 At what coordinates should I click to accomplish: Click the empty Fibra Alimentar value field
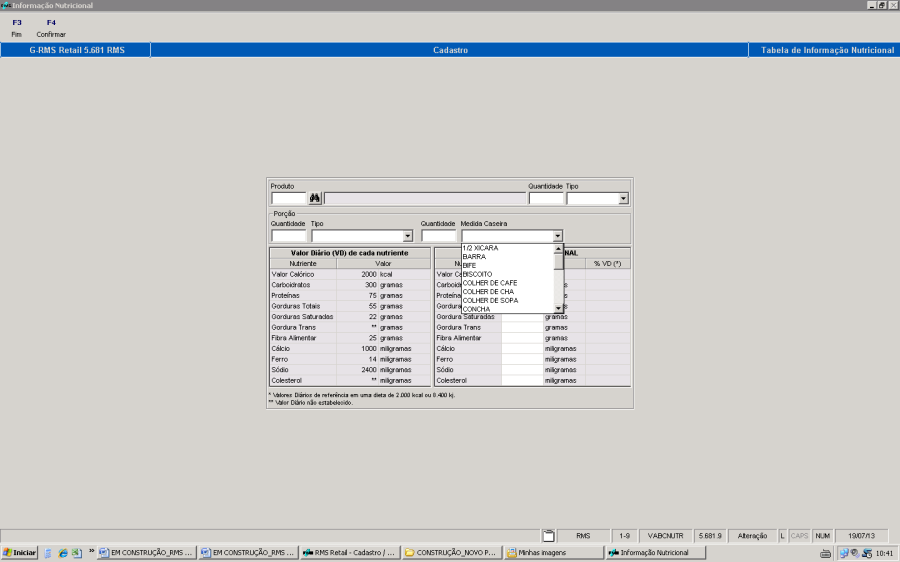pos(522,338)
